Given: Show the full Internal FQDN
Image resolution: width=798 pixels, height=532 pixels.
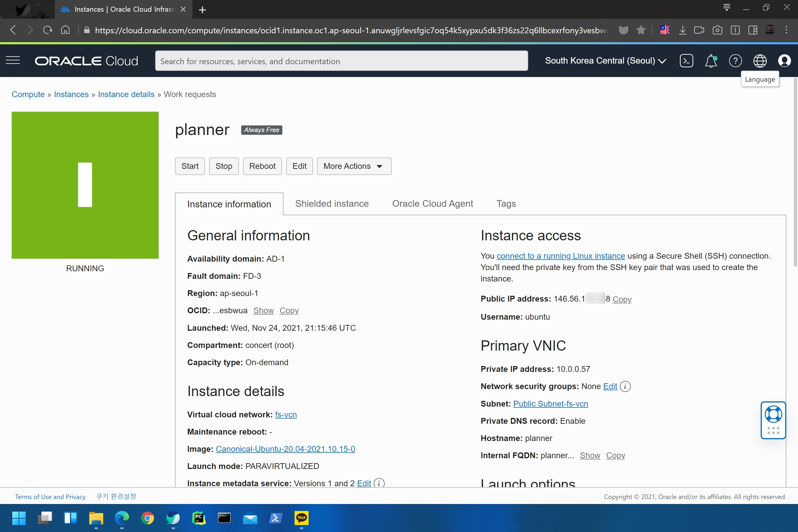Looking at the screenshot, I should pyautogui.click(x=590, y=455).
